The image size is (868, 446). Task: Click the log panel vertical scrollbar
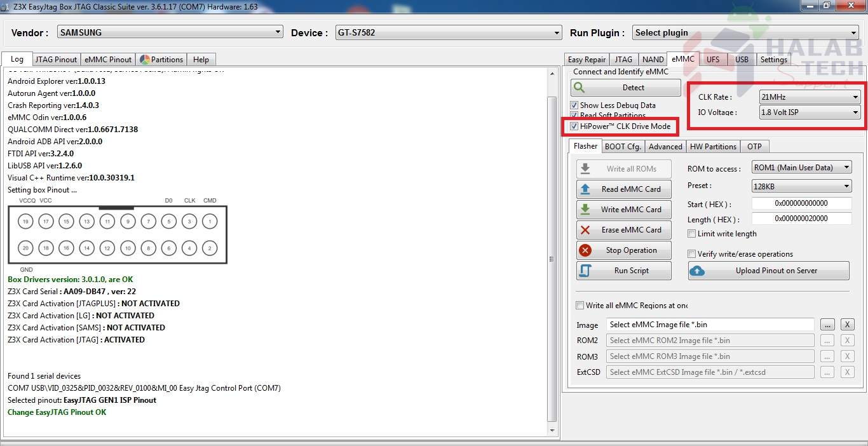552,252
